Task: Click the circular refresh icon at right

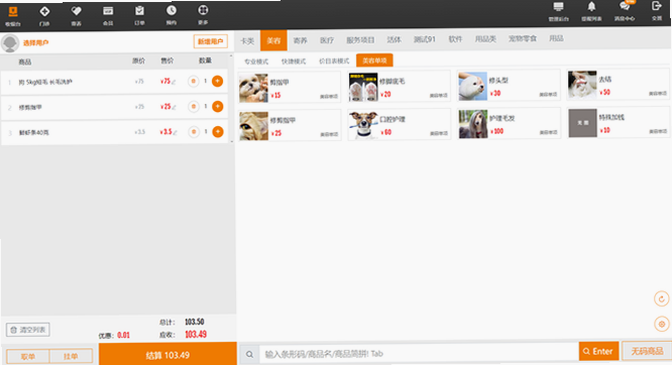Action: coord(661,299)
